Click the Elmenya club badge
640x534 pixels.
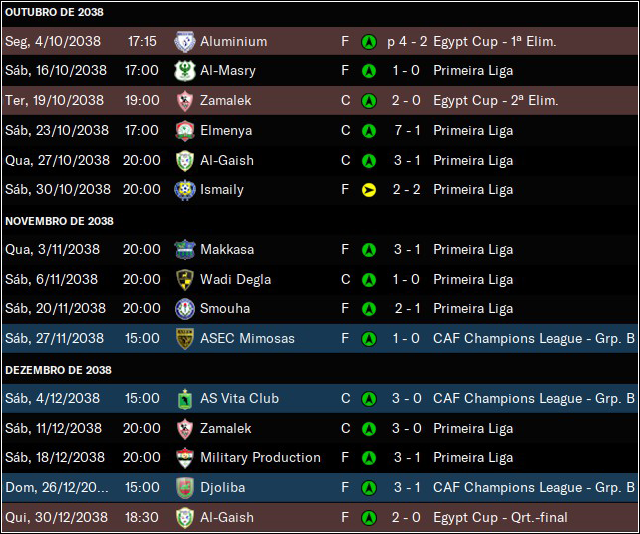[184, 131]
